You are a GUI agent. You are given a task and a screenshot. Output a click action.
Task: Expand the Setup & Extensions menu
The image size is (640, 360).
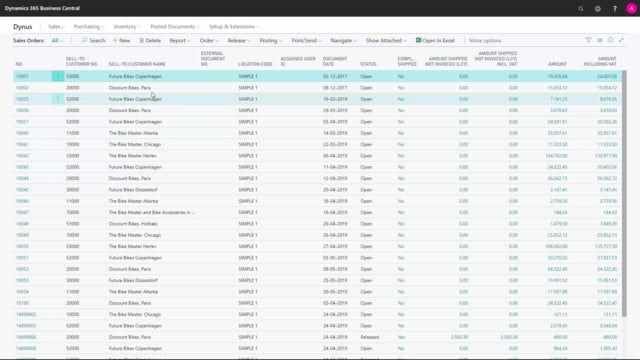(234, 27)
